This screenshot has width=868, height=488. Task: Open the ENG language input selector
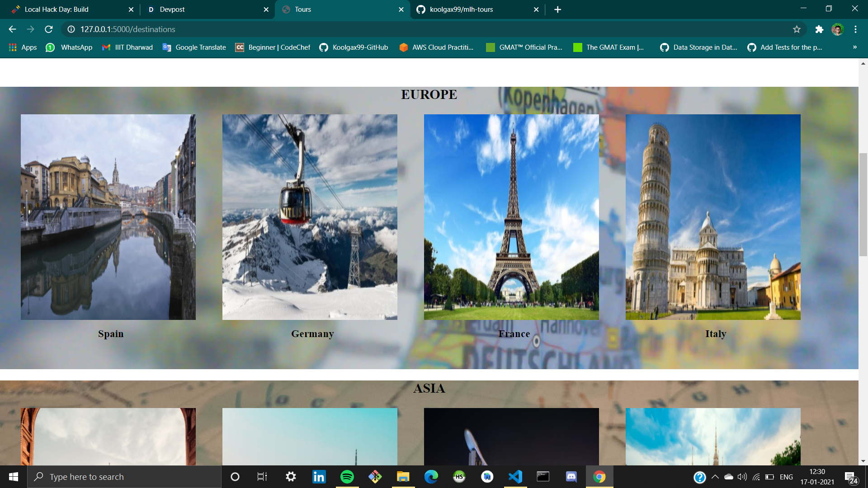786,477
